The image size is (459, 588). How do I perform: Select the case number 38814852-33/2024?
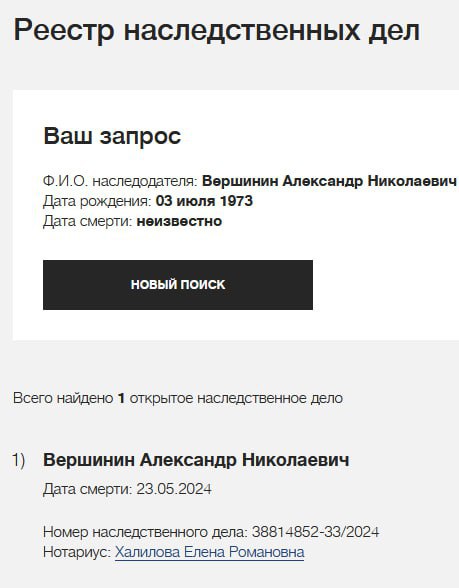pyautogui.click(x=315, y=532)
